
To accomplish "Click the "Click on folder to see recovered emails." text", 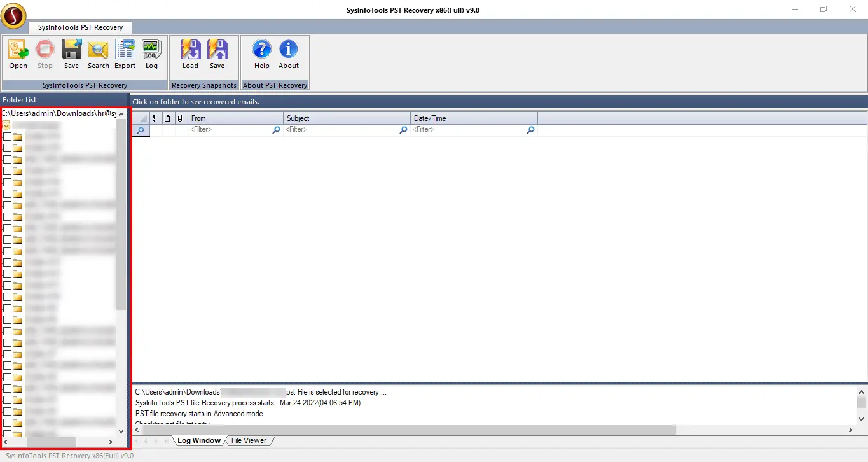I will pos(196,102).
